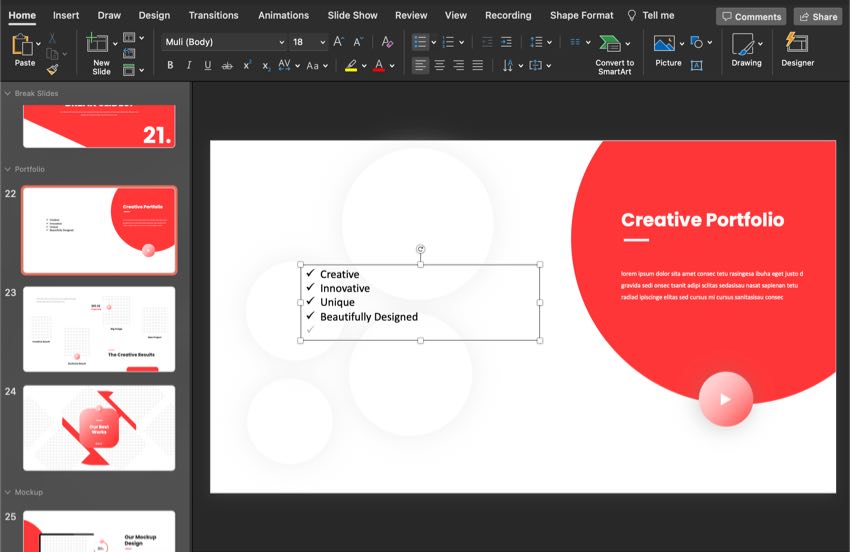Click the Share button
The width and height of the screenshot is (850, 552).
pos(817,16)
